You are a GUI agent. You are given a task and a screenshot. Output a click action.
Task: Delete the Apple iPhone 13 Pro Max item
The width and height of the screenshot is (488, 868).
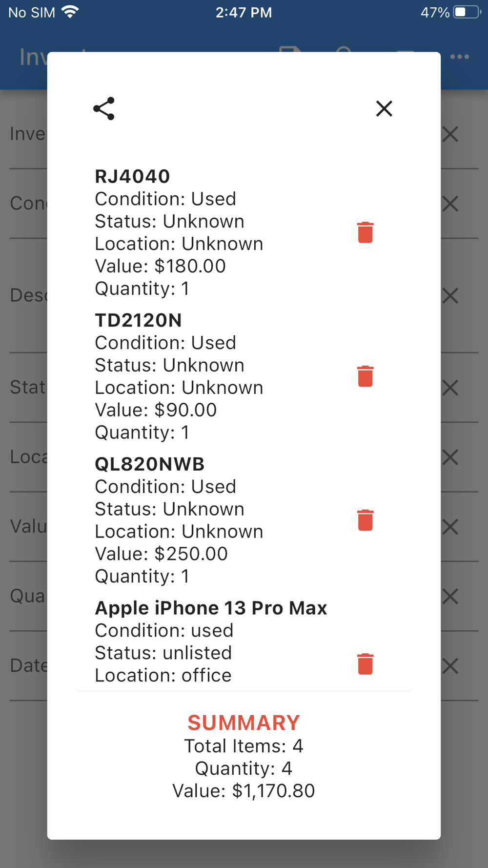tap(365, 664)
